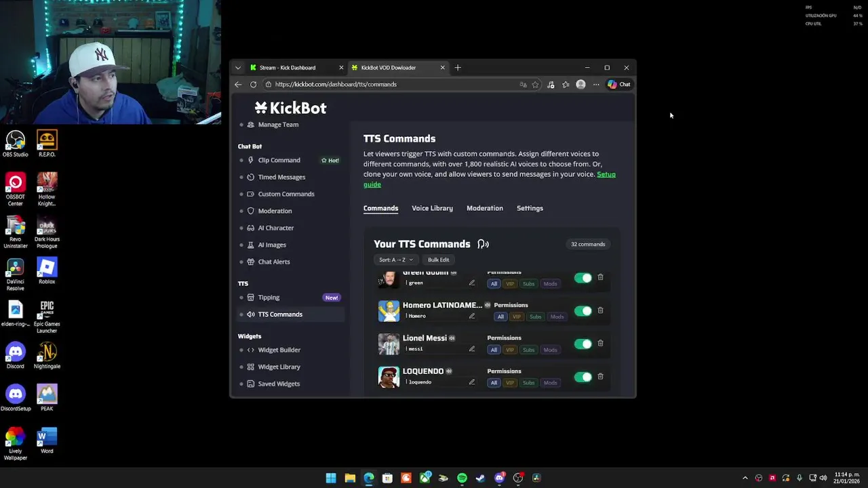Viewport: 868px width, 488px height.
Task: Toggle All permission for Lionel Messi
Action: tap(494, 350)
